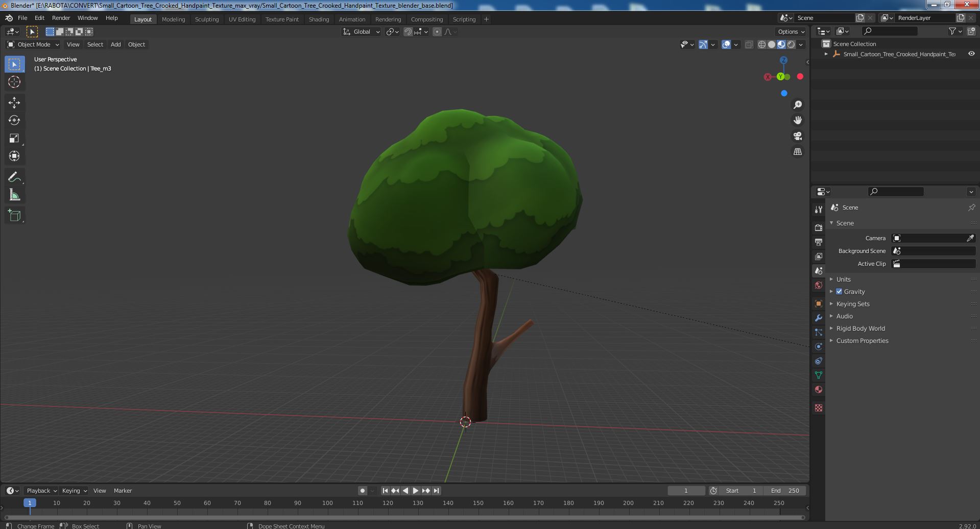This screenshot has height=529, width=980.
Task: Switch to the UV Editing workspace tab
Action: 242,19
